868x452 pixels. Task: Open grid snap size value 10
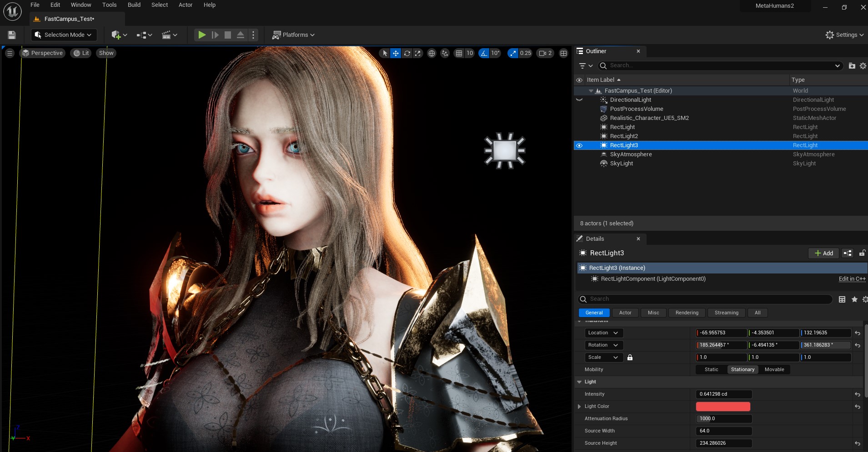[470, 53]
